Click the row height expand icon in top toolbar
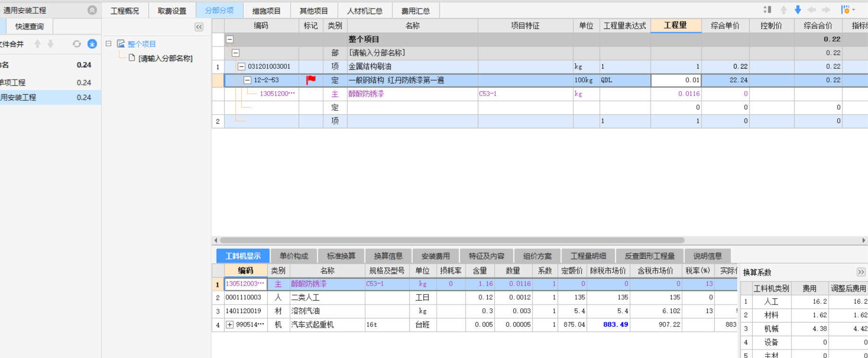Viewport: 868px width, 358px height. click(x=767, y=9)
